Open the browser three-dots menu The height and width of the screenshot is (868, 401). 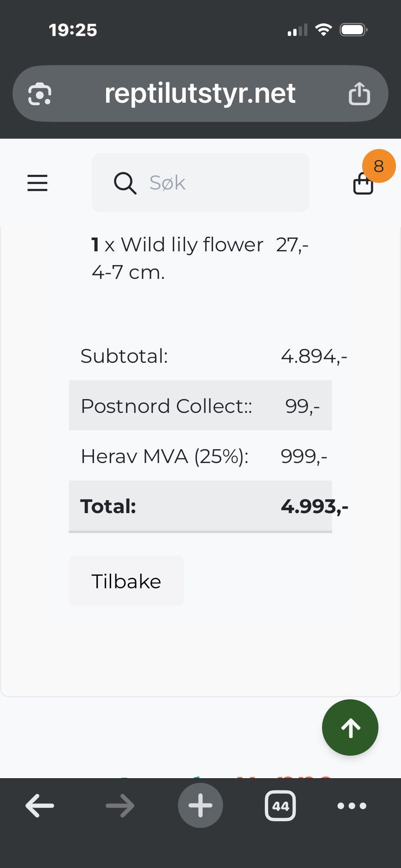(x=352, y=805)
